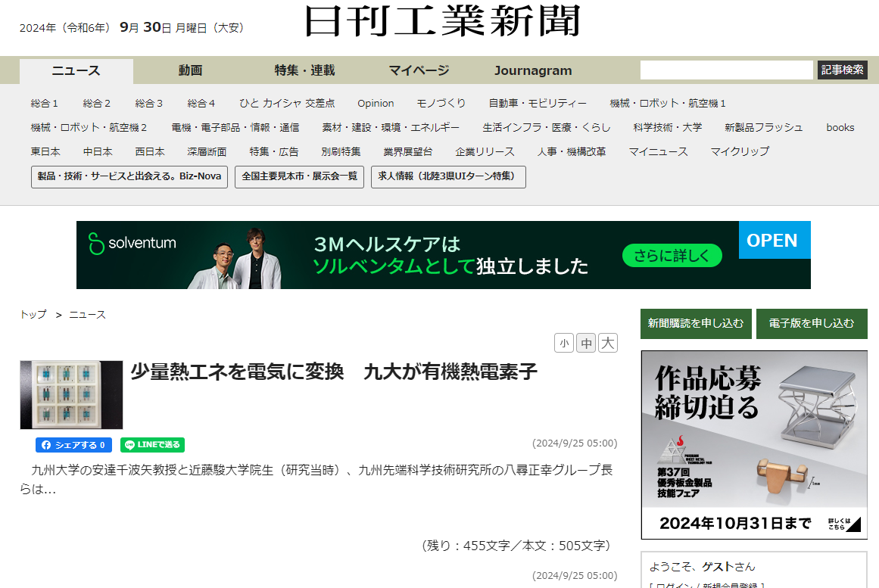Screen dimensions: 879x588
Task: Open the article headline about 有機熱電素子
Action: click(x=333, y=372)
